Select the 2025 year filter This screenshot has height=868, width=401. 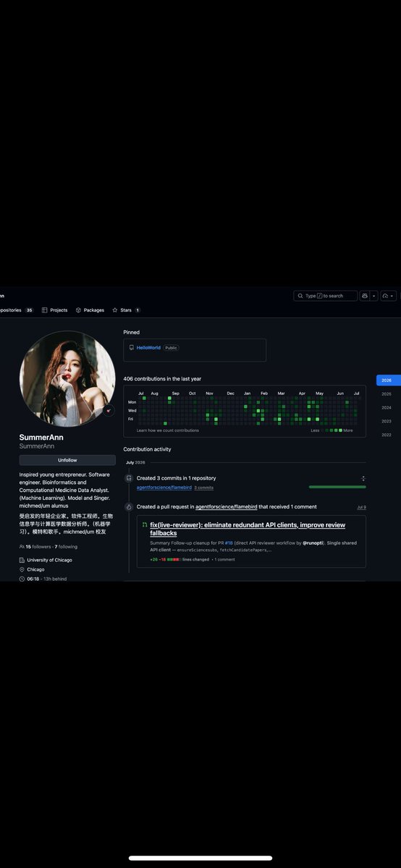[x=387, y=394]
